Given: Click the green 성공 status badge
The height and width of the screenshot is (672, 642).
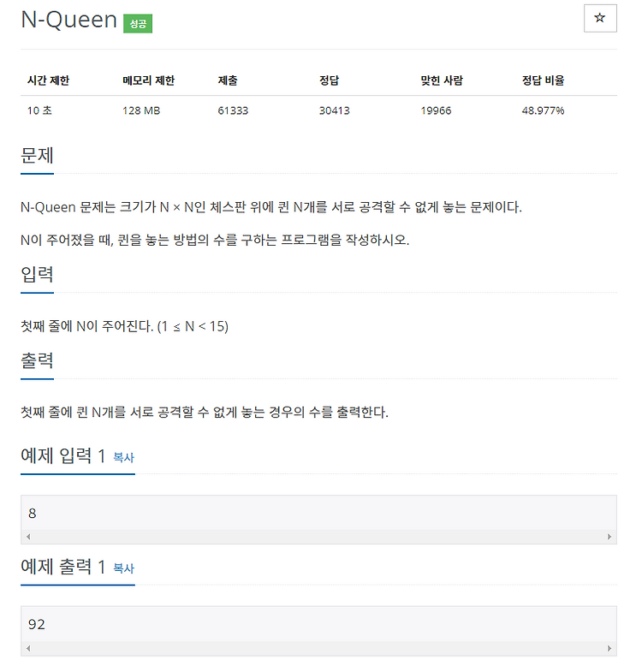Looking at the screenshot, I should coord(138,23).
